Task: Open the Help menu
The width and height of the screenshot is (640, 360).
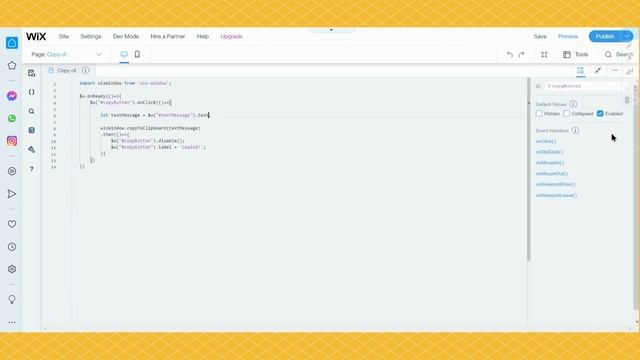Action: point(203,36)
